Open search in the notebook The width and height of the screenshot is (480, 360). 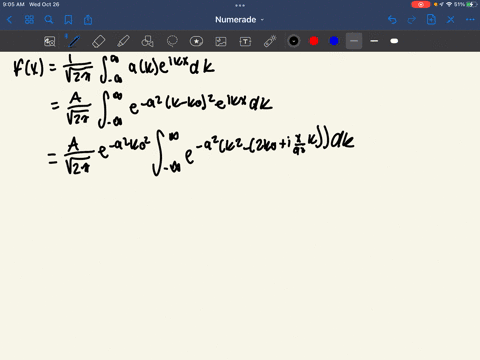click(49, 20)
